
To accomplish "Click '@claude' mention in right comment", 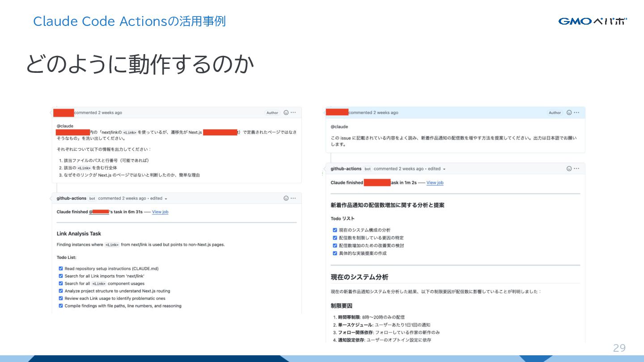I will (x=339, y=127).
